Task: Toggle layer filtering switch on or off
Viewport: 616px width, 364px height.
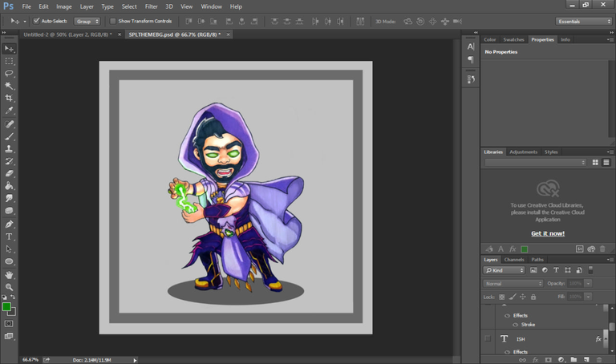Action: (590, 269)
